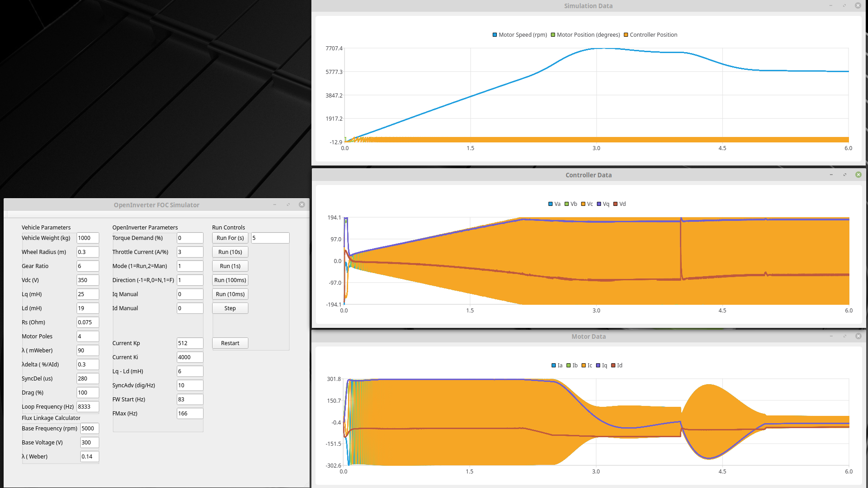Click the Run (1s) button
Screen dimensions: 868x488
point(230,266)
